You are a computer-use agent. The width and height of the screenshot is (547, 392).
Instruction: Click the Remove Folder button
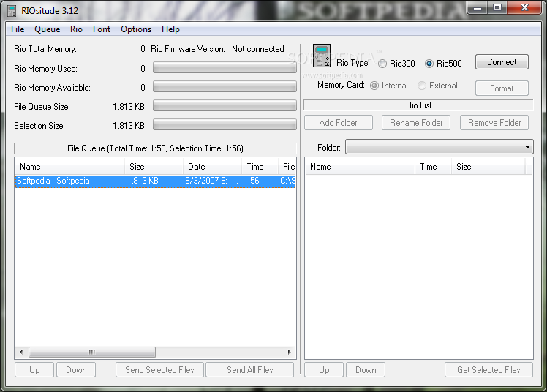pos(494,123)
